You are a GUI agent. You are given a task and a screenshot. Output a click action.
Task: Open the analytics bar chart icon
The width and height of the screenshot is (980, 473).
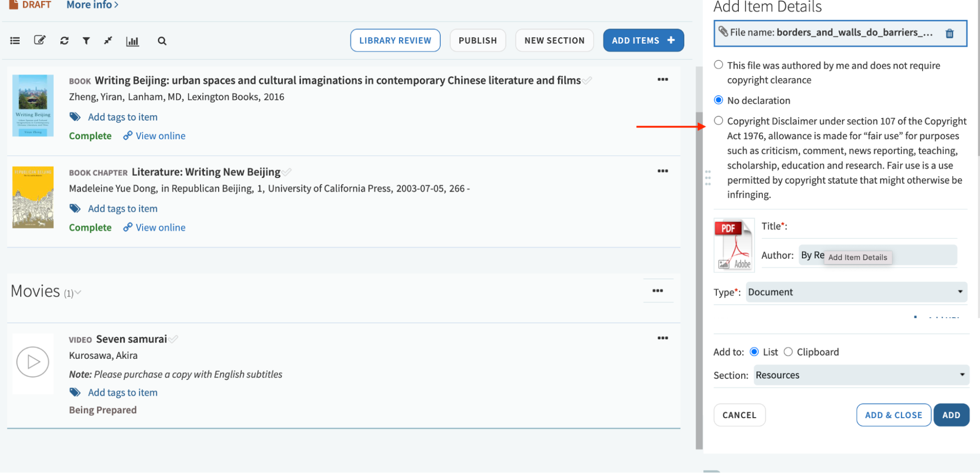132,41
